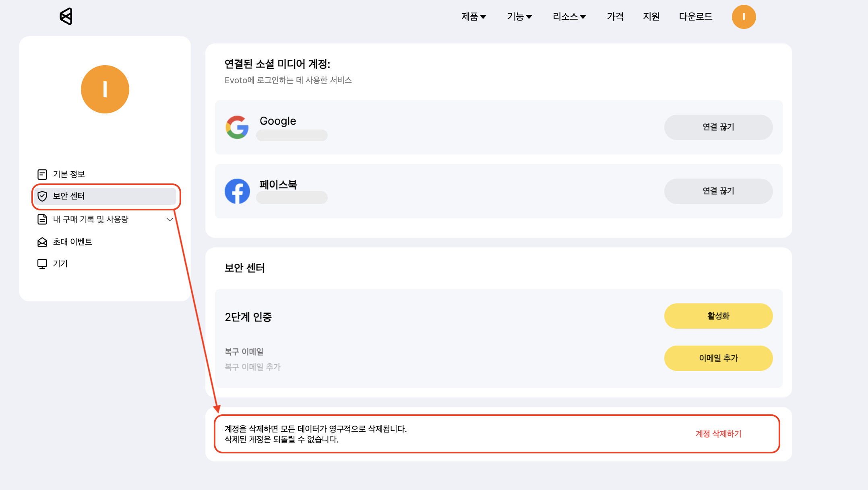Click the large profile picture in sidebar

click(x=105, y=89)
